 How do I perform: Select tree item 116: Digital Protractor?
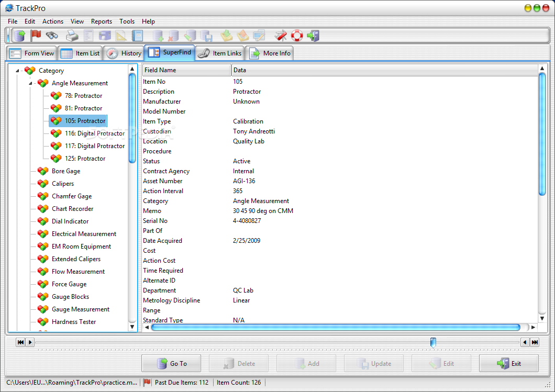pos(95,133)
